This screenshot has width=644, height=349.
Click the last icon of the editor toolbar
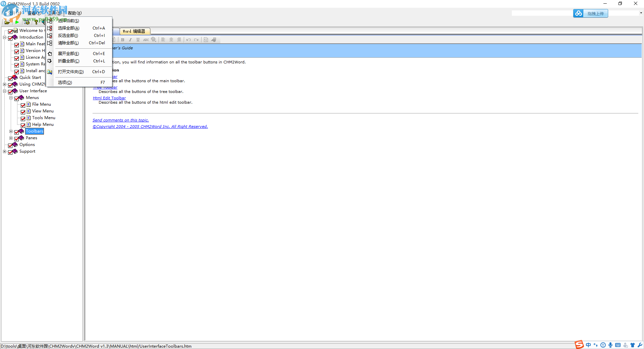(214, 40)
